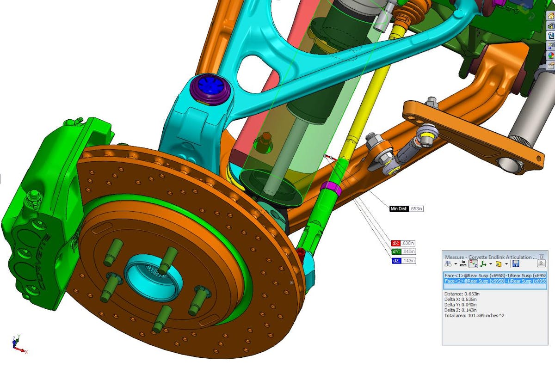Open the Projected On dropdown arrow
The image size is (555, 392).
506,264
